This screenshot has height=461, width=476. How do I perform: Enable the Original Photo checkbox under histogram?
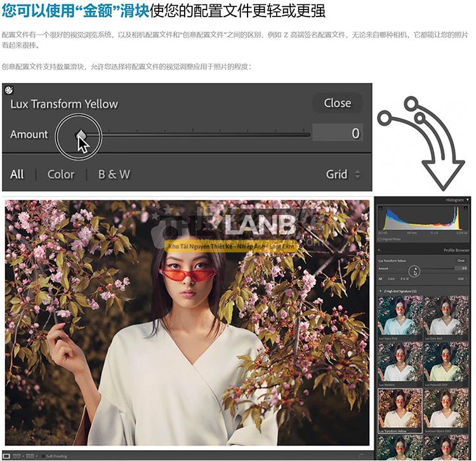click(x=380, y=239)
